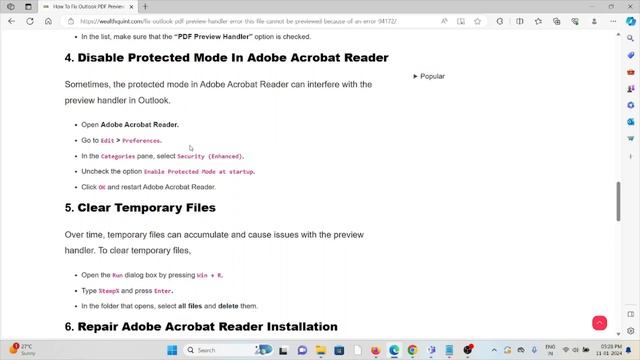Open the Windows Start menu

coord(172,350)
